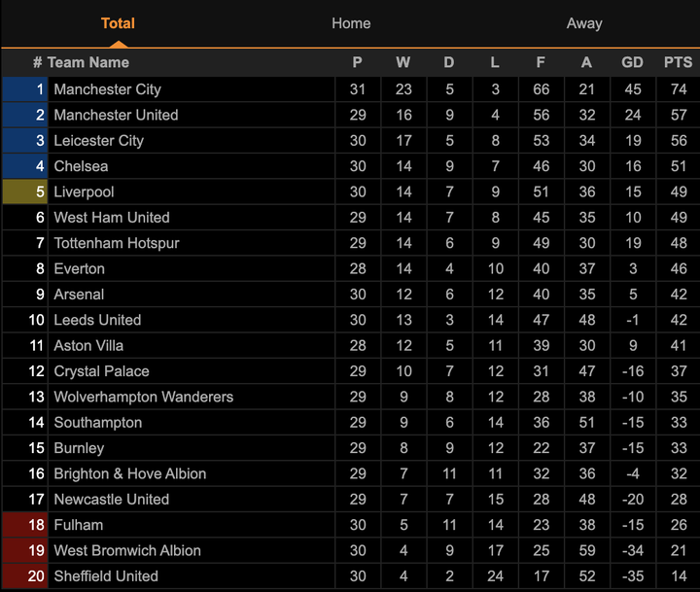Click the Team Name column header
Screen dimensions: 700x592
click(x=87, y=62)
